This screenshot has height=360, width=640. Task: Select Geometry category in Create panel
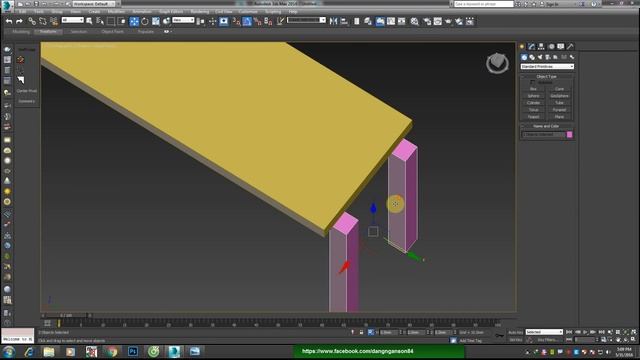(524, 57)
